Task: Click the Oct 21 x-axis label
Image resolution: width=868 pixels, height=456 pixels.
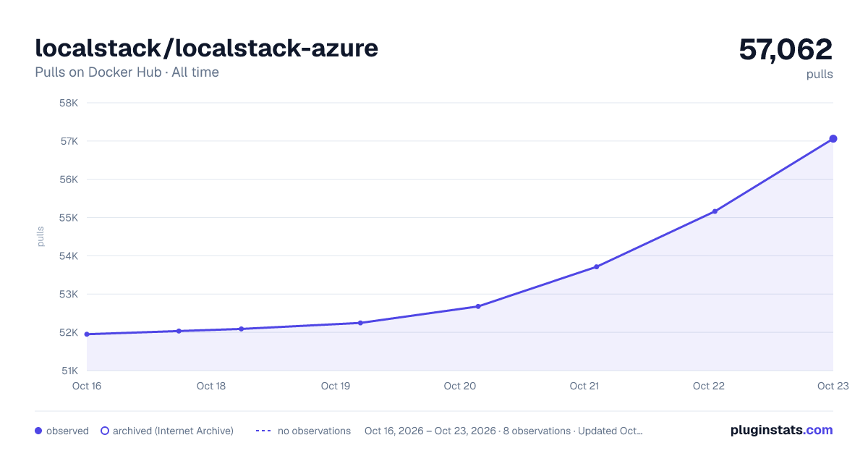Action: click(x=584, y=386)
